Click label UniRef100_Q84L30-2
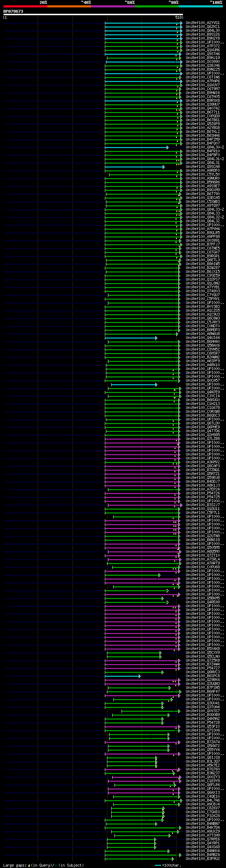Viewport: 226px width, 868px height. pyautogui.click(x=205, y=147)
